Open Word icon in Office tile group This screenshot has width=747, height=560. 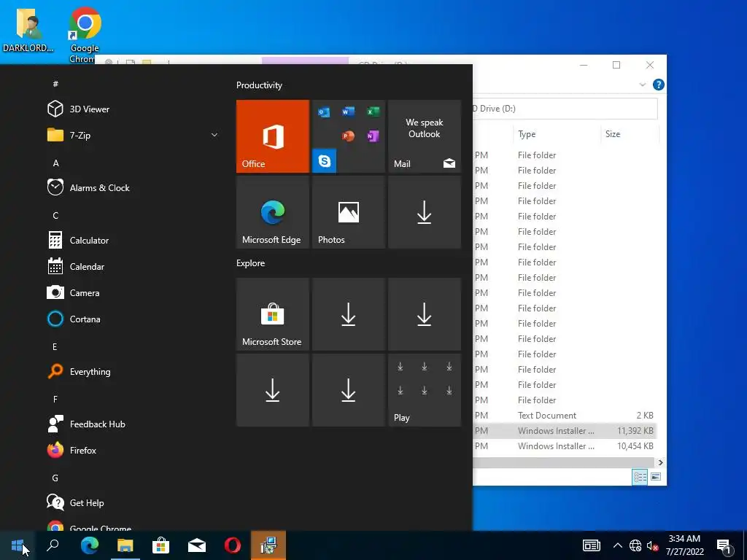tap(348, 112)
